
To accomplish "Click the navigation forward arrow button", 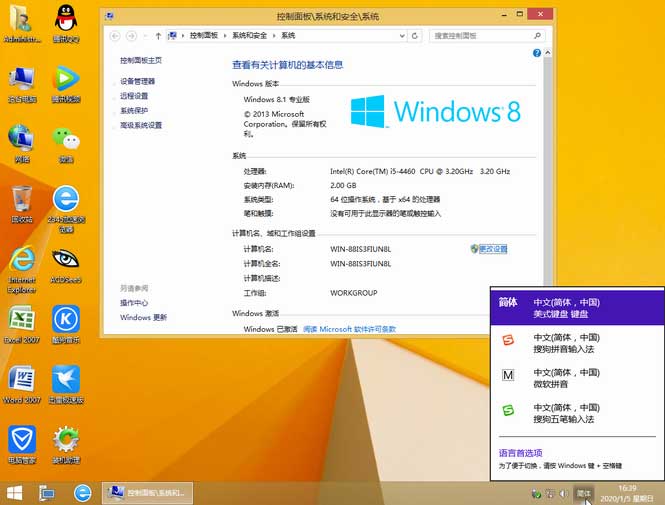I will (x=131, y=36).
